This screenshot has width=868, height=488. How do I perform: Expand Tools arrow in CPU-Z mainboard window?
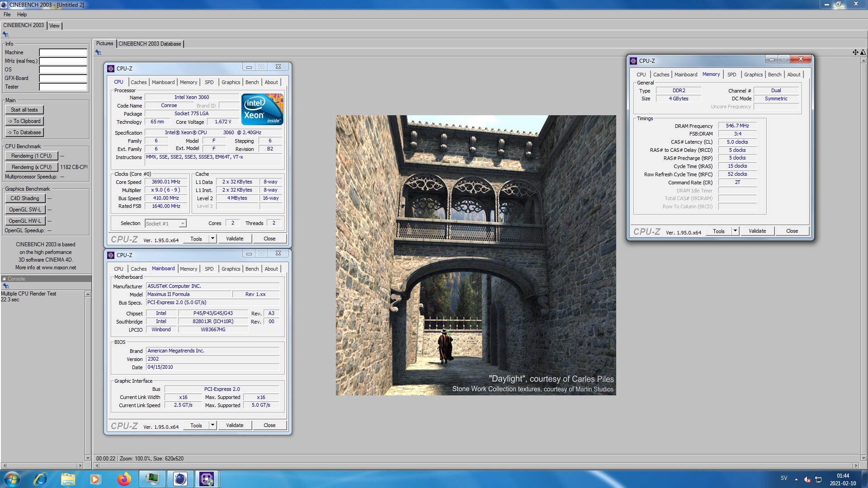[x=212, y=425]
